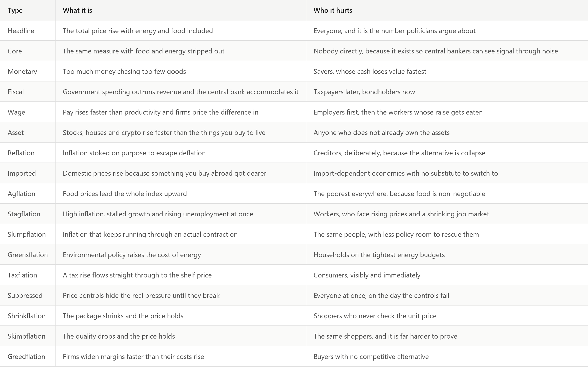Click the Monetary type cell

coord(22,71)
